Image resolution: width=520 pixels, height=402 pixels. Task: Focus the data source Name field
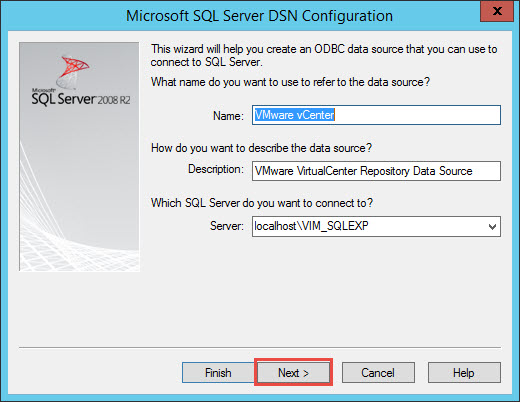click(376, 115)
